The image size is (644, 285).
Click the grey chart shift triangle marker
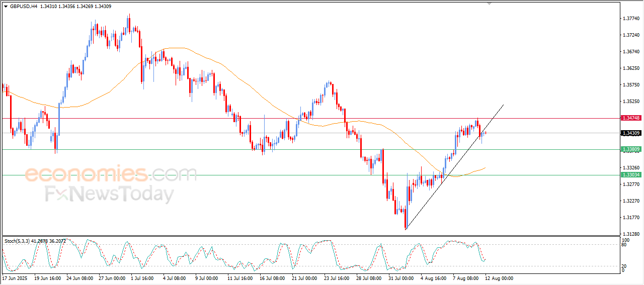coord(489,4)
